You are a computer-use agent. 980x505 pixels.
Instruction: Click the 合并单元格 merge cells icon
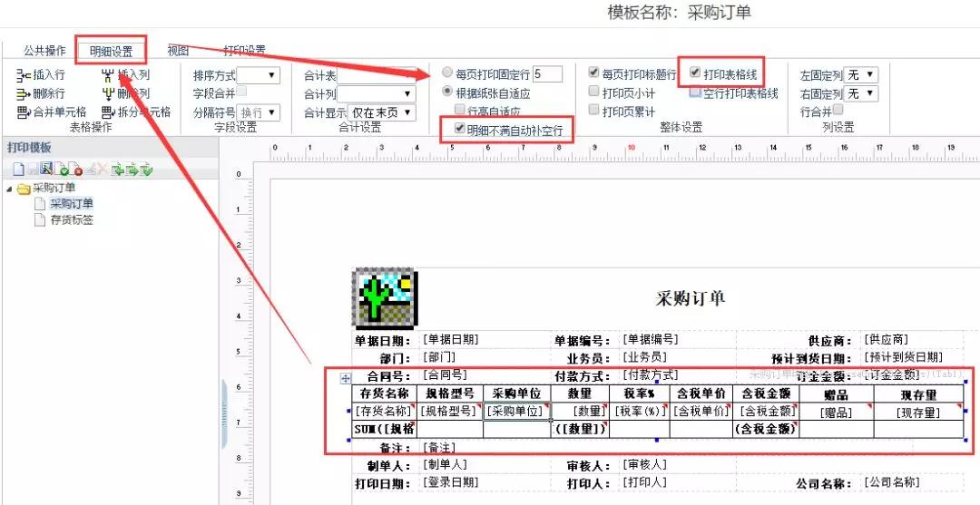(24, 112)
